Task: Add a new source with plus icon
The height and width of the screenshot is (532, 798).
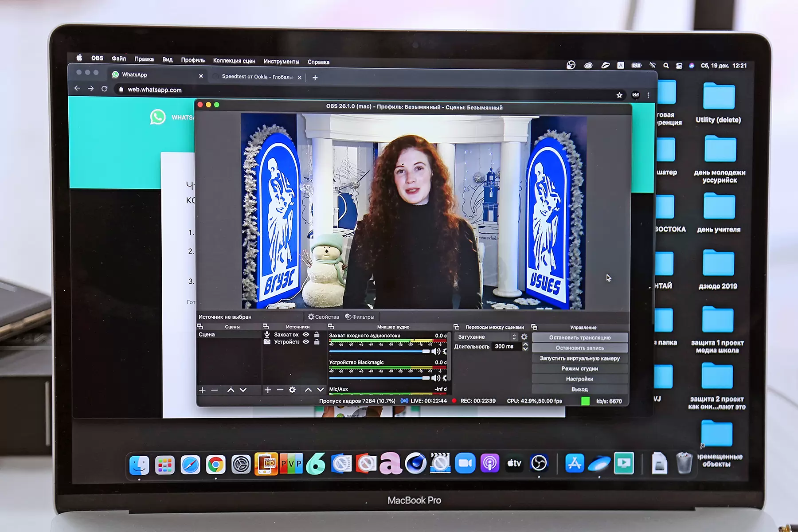Action: click(x=268, y=390)
